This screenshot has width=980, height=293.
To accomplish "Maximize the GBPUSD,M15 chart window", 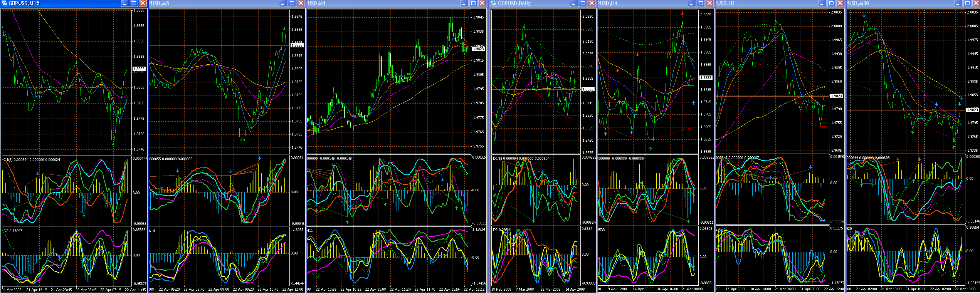I will 134,3.
